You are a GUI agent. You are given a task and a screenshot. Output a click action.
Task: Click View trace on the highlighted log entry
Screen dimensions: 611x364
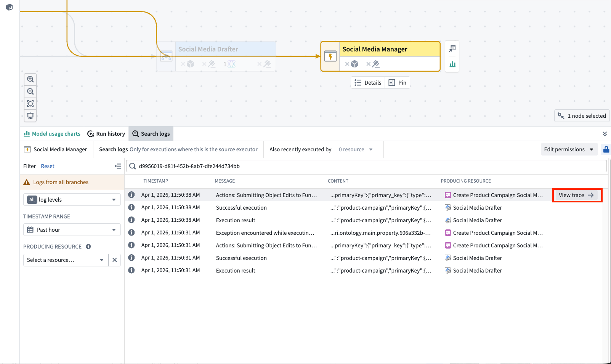click(x=577, y=195)
